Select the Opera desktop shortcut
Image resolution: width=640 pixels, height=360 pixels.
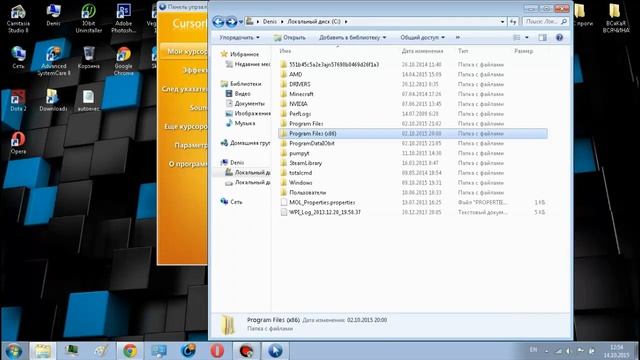(x=18, y=143)
